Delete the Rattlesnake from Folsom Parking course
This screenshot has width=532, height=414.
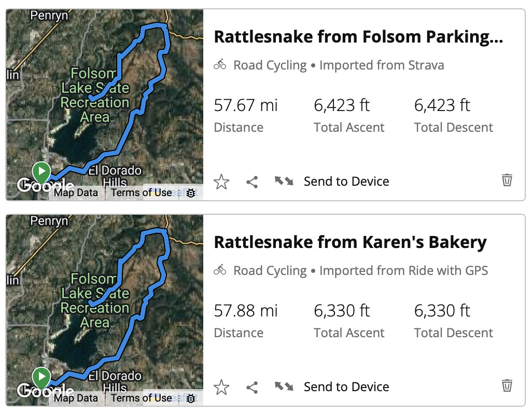[x=507, y=180]
